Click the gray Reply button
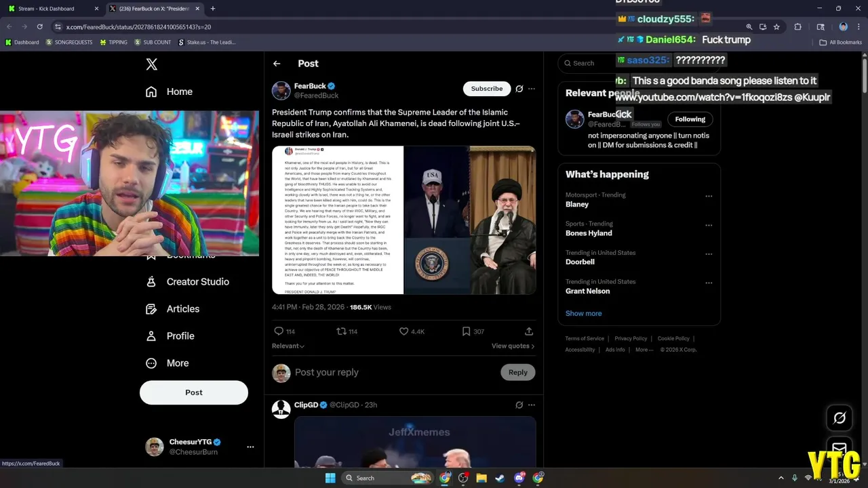 (518, 372)
